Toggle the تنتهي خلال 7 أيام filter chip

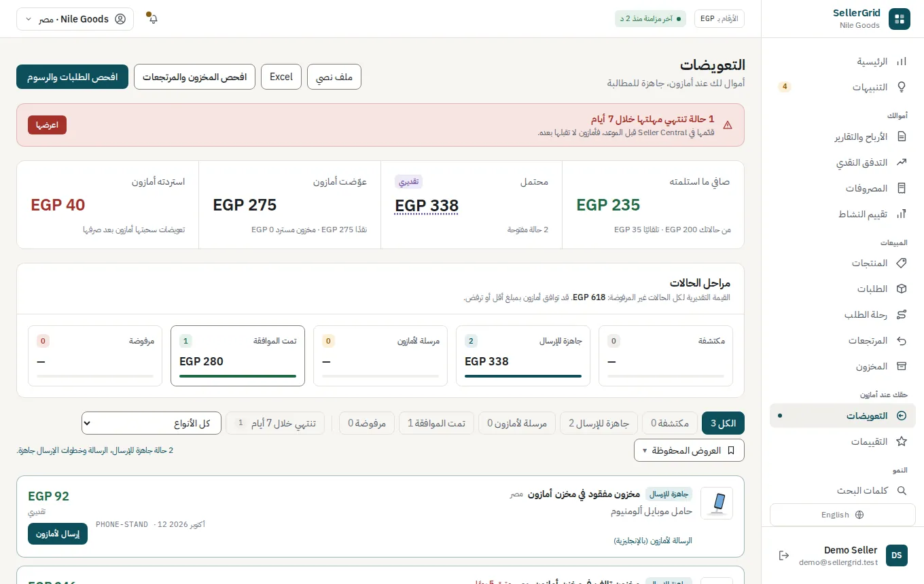[275, 423]
